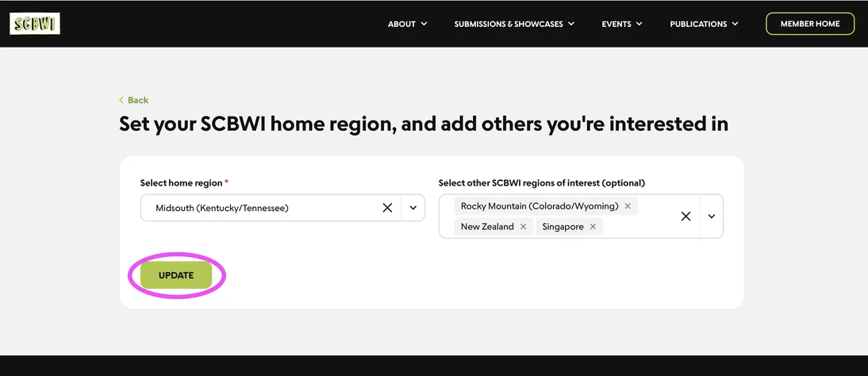Click the SCBWI logo

coord(35,24)
